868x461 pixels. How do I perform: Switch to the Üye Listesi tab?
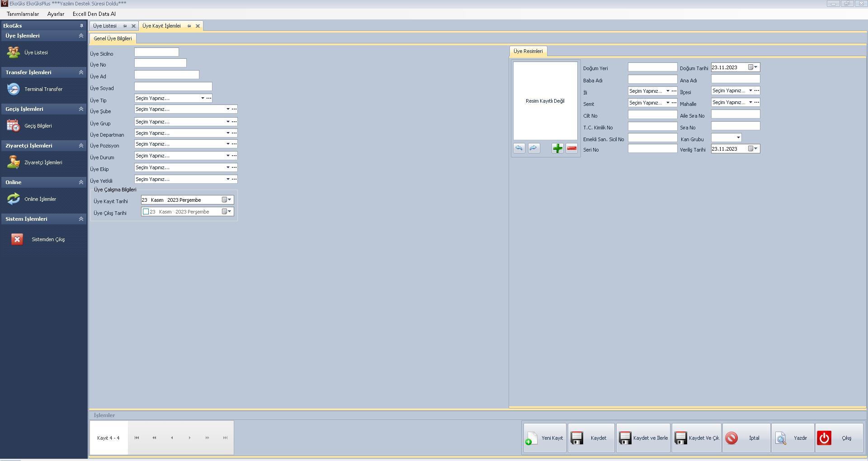pos(105,26)
